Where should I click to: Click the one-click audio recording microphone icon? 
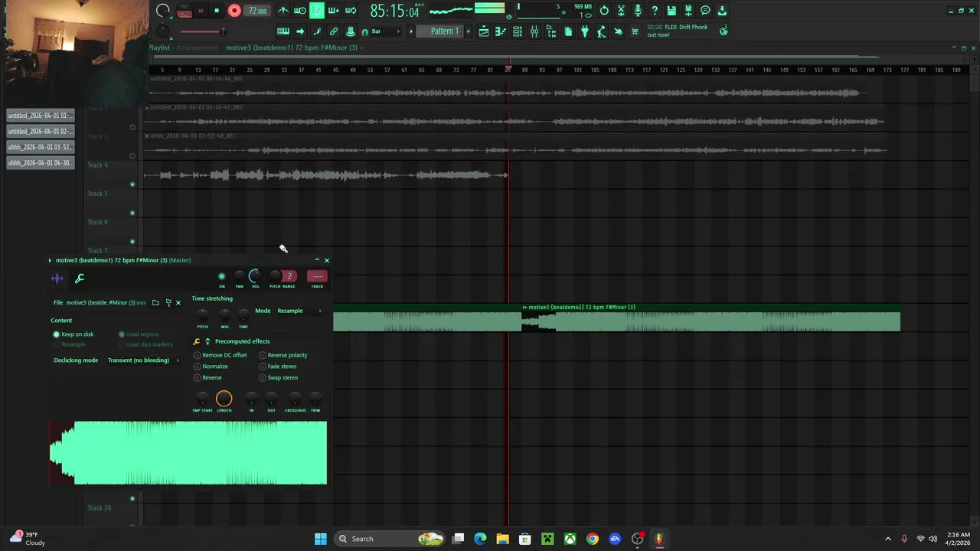coord(638,11)
